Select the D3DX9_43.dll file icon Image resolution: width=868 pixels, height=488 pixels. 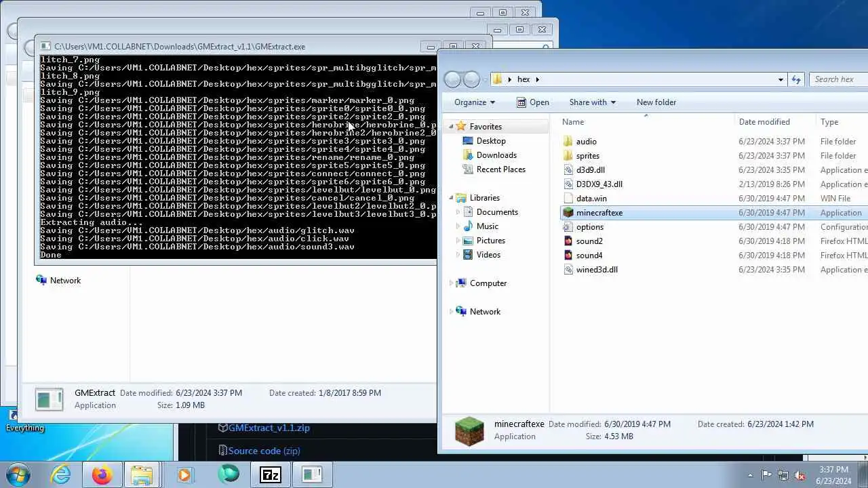pos(568,184)
